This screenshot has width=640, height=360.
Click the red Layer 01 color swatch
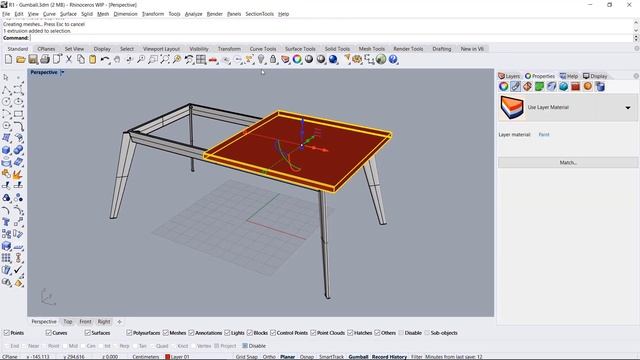coord(167,357)
